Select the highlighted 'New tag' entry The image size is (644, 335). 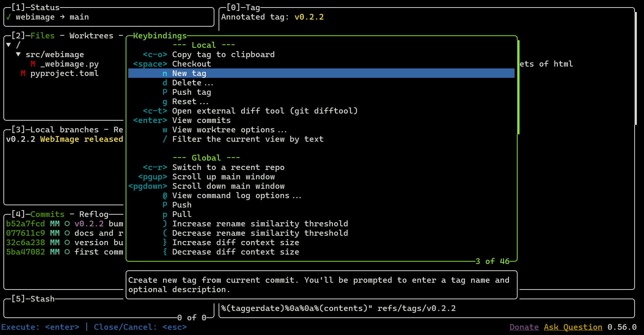click(322, 73)
